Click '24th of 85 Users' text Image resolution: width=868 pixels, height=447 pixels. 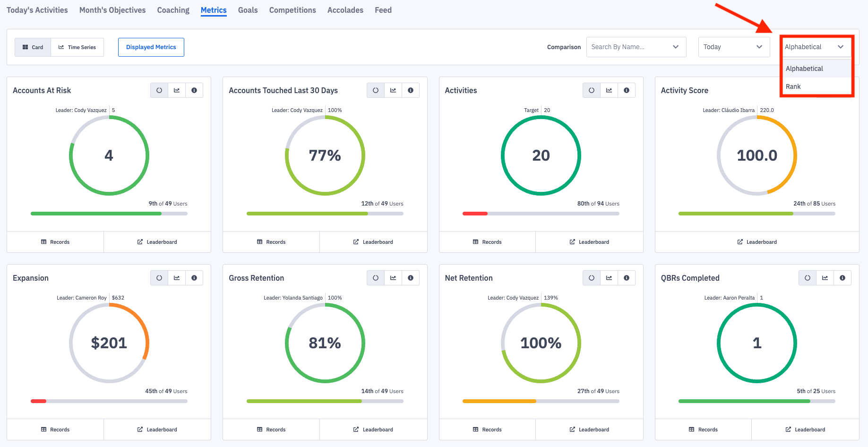pyautogui.click(x=814, y=204)
